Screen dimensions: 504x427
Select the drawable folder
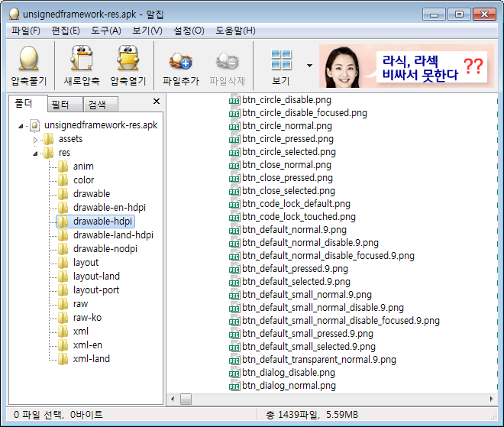click(x=92, y=194)
